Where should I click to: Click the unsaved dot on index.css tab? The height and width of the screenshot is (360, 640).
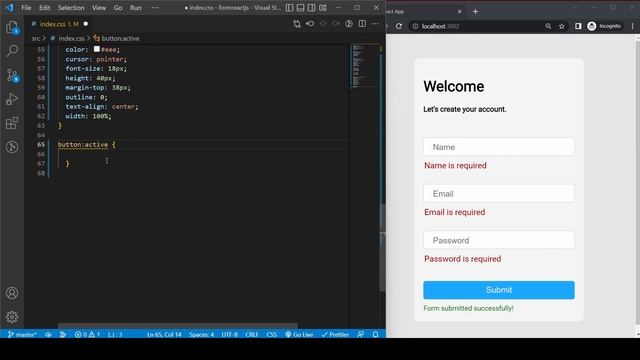86,24
